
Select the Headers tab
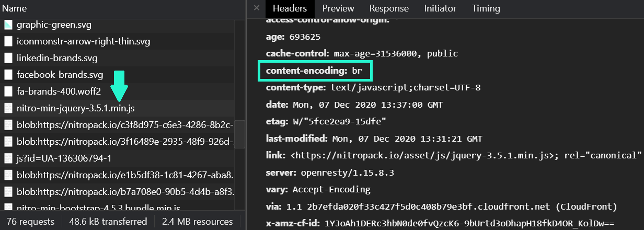(x=290, y=8)
